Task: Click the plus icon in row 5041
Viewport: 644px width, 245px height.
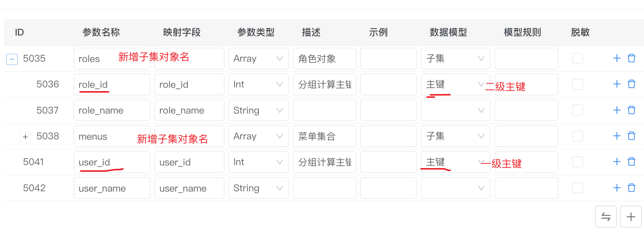Action: click(617, 162)
